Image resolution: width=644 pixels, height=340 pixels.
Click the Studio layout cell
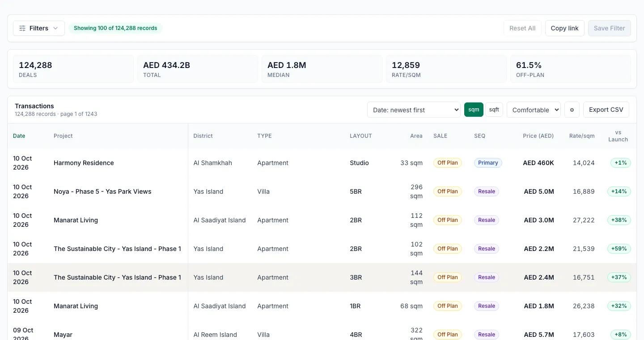coord(359,163)
